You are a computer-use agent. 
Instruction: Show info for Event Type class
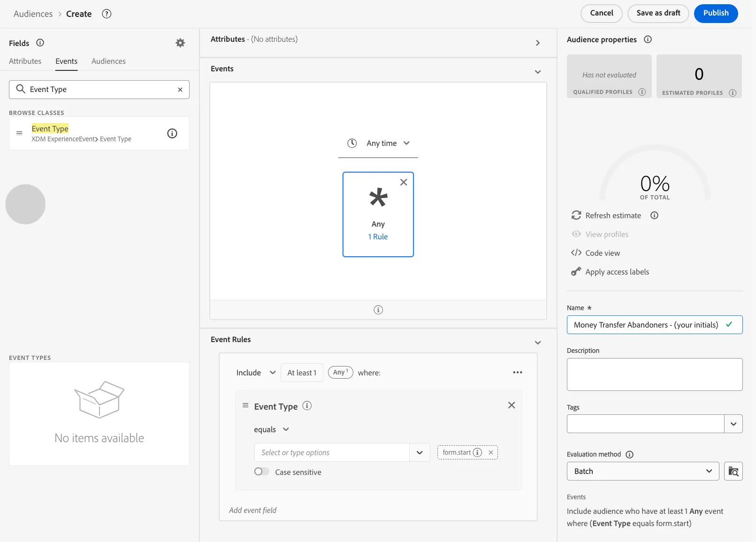click(x=172, y=133)
